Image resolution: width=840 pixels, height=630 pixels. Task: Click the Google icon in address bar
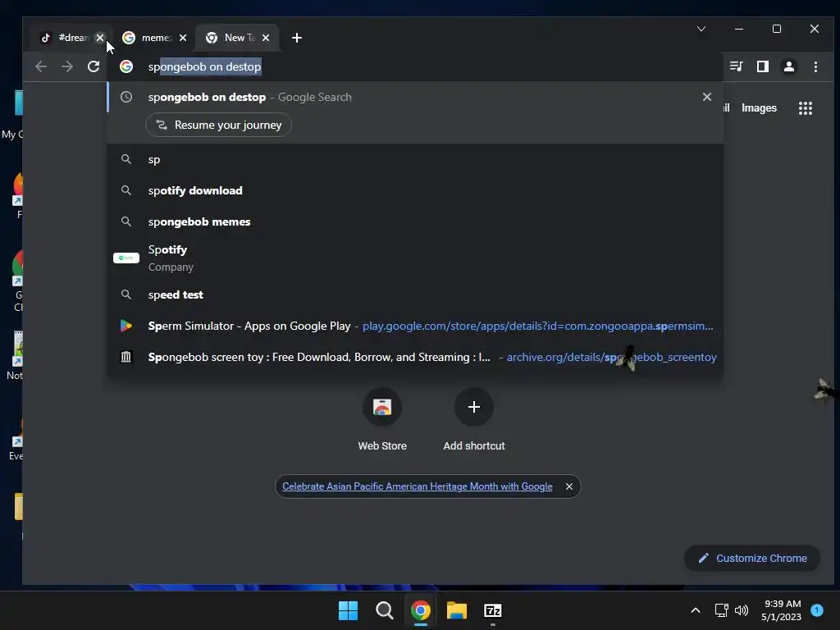(126, 66)
